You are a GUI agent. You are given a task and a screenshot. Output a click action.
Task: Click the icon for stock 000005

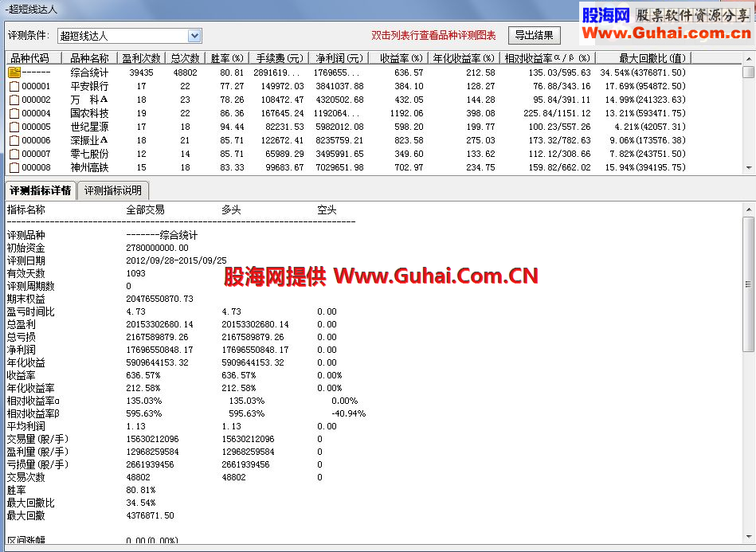click(x=14, y=127)
